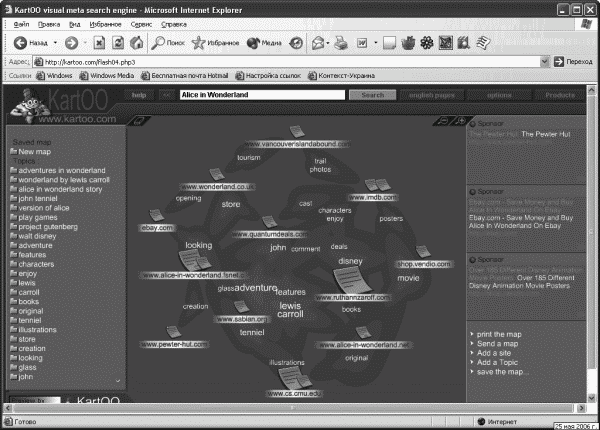Click the KartOO help button
The width and height of the screenshot is (600, 430).
point(139,95)
